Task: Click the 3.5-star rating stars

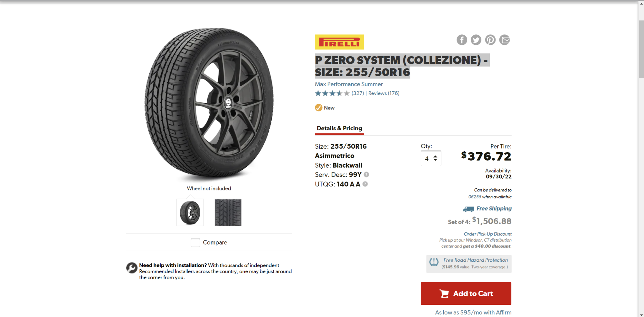Action: point(332,93)
